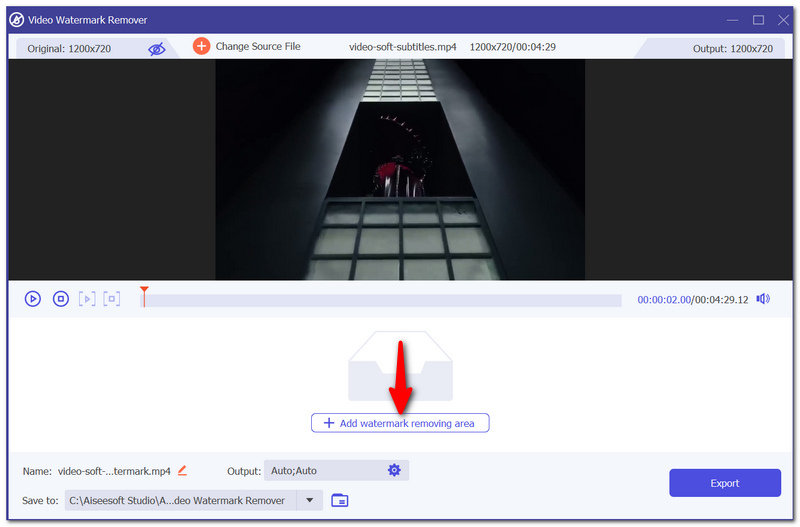Screen dimensions: 800x527
Task: Click the play-segment bracket icon
Action: point(87,298)
